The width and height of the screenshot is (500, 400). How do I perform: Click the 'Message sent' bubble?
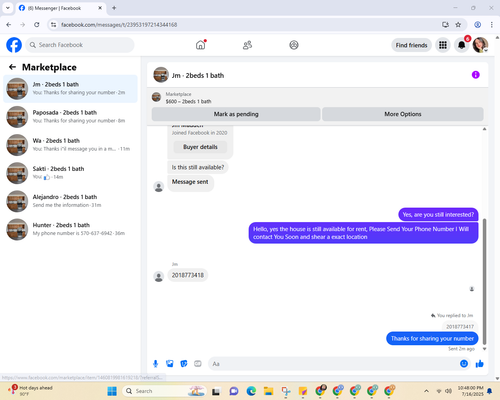(x=190, y=182)
